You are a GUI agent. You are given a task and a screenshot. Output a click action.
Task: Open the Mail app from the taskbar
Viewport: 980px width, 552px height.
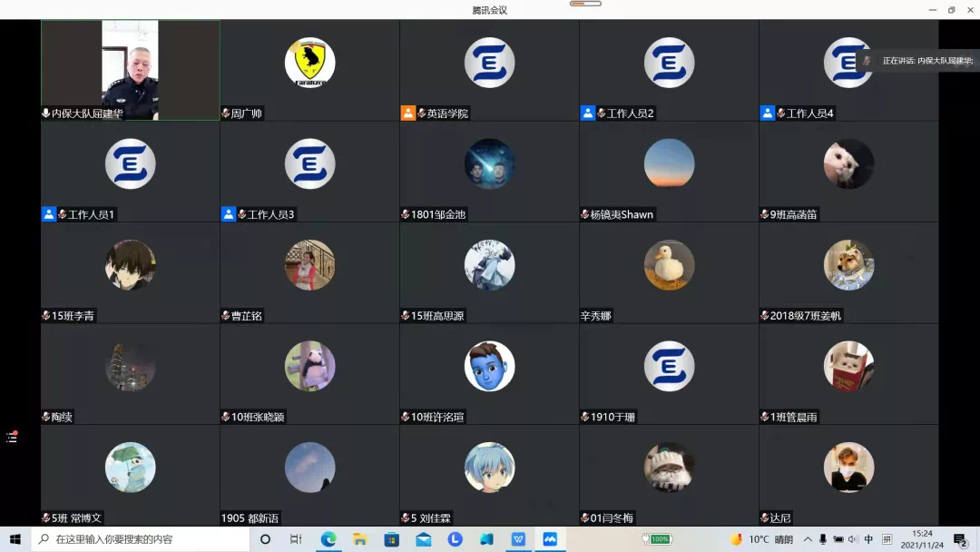424,539
